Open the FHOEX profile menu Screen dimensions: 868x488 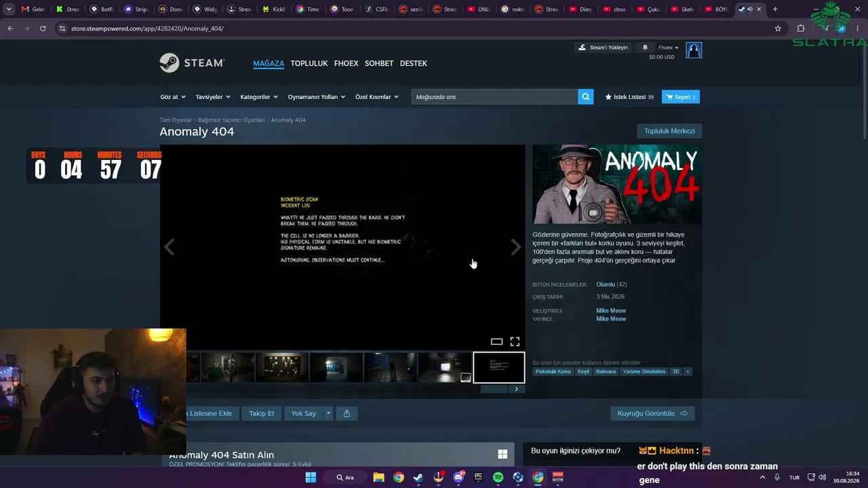pyautogui.click(x=346, y=63)
